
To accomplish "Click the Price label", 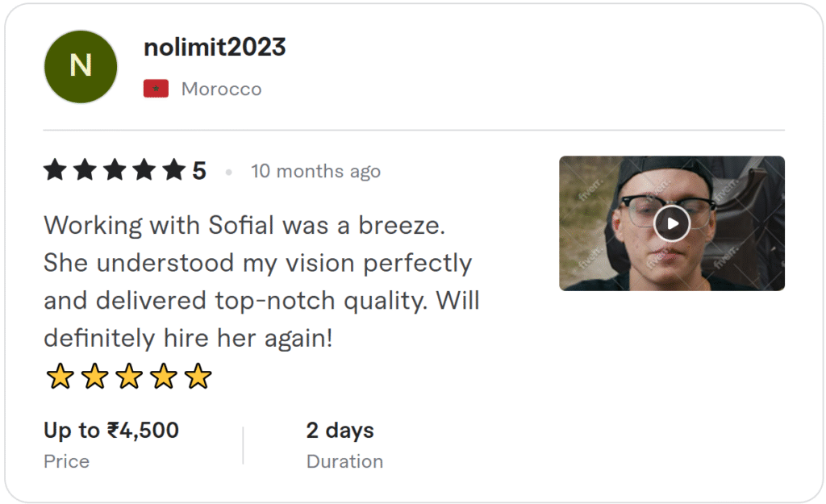I will pos(66,461).
